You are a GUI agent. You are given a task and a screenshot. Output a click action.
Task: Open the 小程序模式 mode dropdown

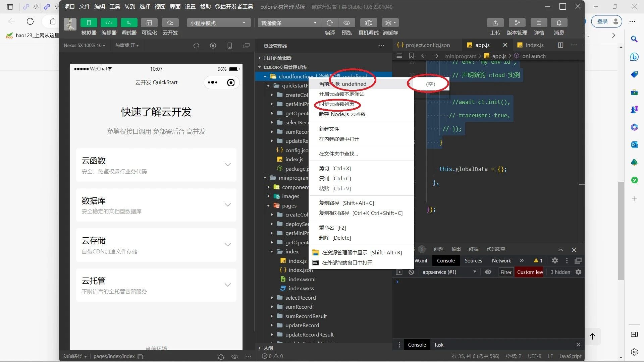pos(218,23)
